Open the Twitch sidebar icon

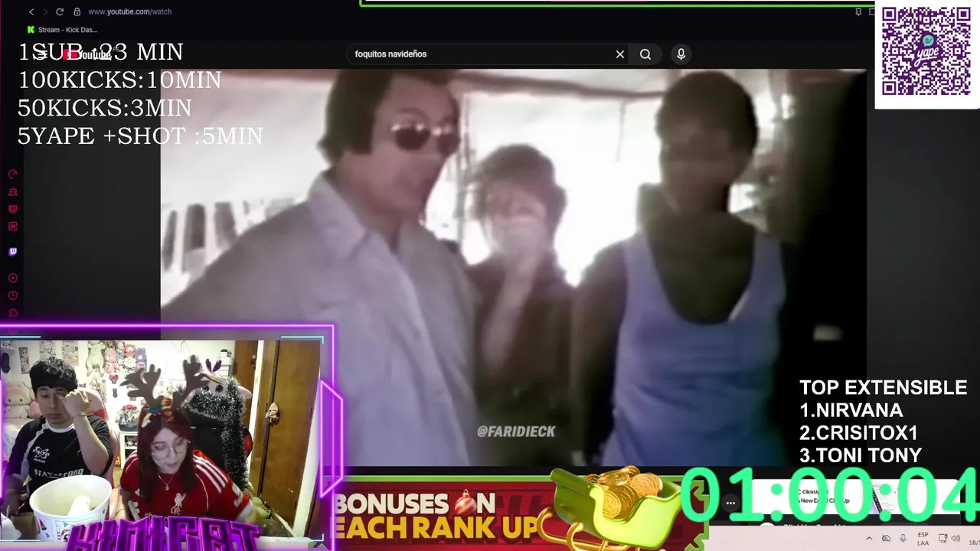click(12, 252)
